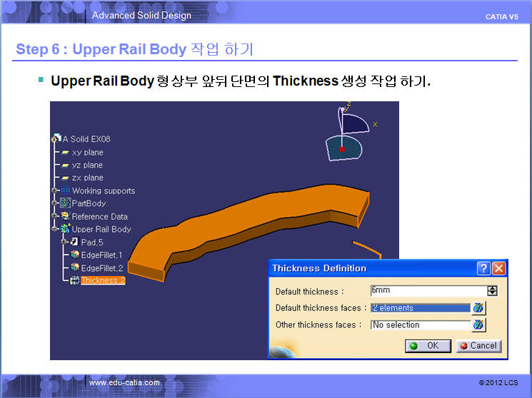Viewport: 532px width, 398px height.
Task: Click the Thickness.2 feature icon in the tree
Action: [x=74, y=281]
